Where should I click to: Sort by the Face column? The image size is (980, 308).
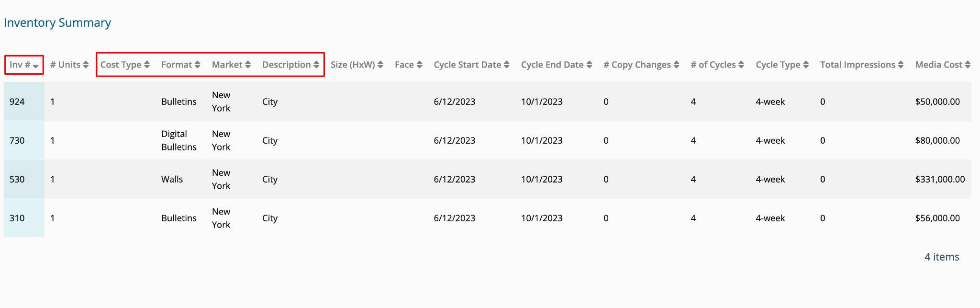(408, 65)
